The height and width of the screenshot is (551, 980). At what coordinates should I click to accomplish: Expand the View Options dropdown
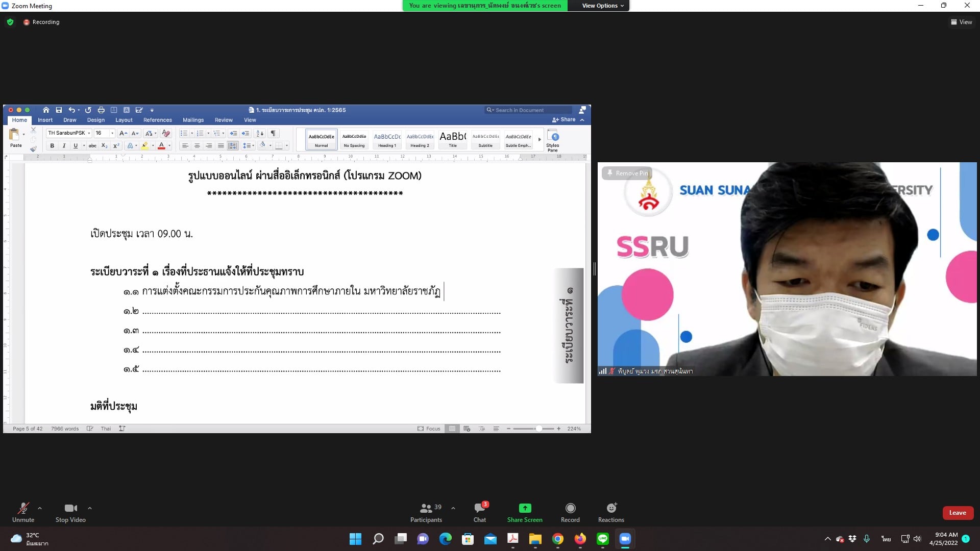tap(602, 6)
